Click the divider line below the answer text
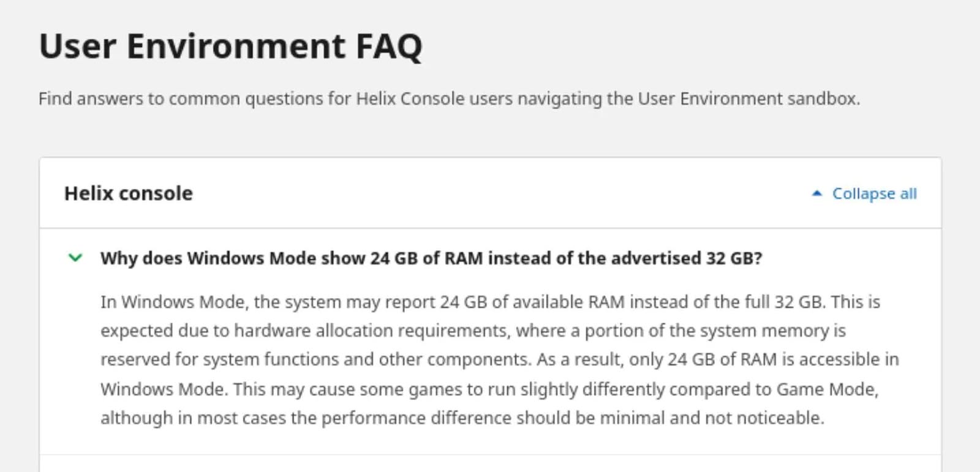This screenshot has width=980, height=472. [x=490, y=453]
